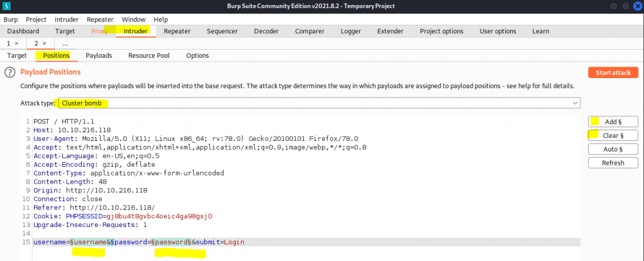Close Intruder attack tab 1
The height and width of the screenshot is (261, 644).
point(16,43)
